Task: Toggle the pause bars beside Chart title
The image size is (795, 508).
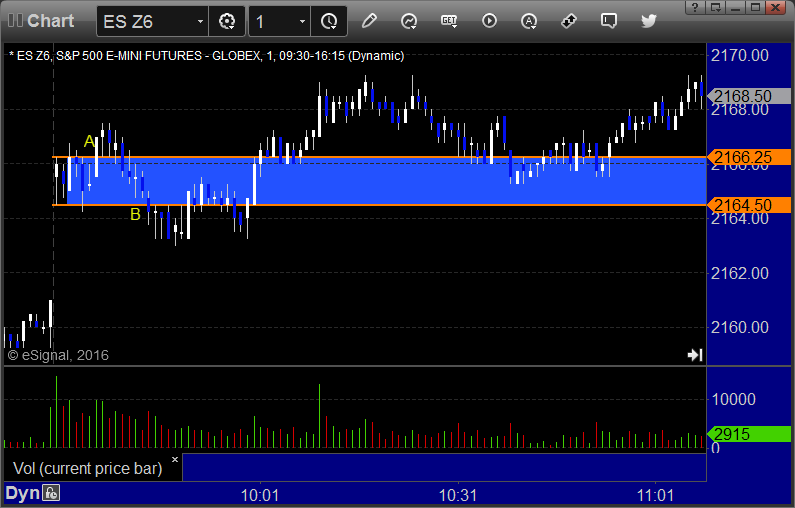Action: click(x=15, y=21)
